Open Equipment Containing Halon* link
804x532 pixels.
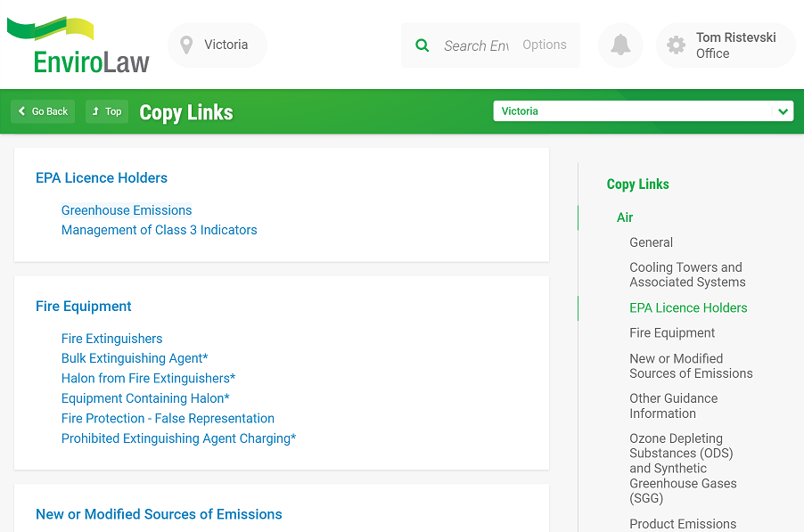pyautogui.click(x=145, y=398)
